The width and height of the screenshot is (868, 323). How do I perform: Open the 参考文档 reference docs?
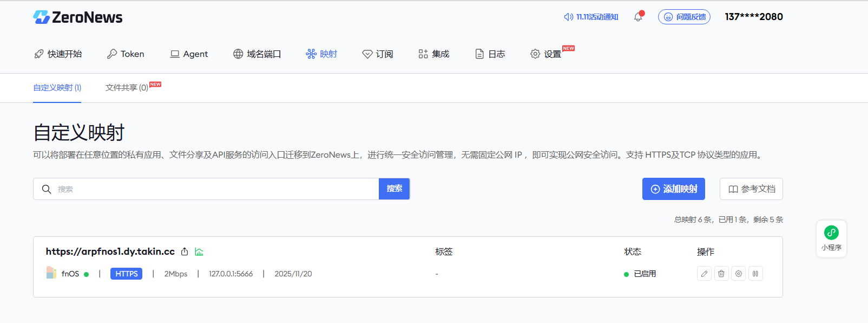[x=751, y=189]
